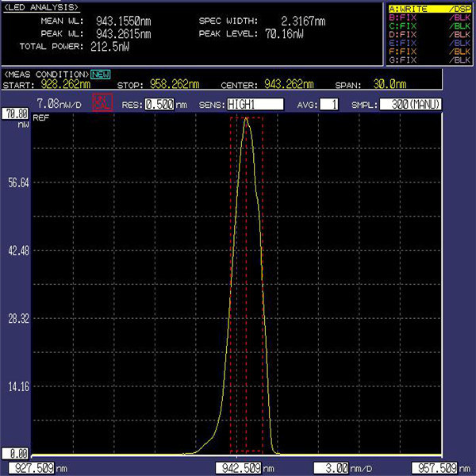
Task: Click the red CAL indicator icon
Action: 102,103
